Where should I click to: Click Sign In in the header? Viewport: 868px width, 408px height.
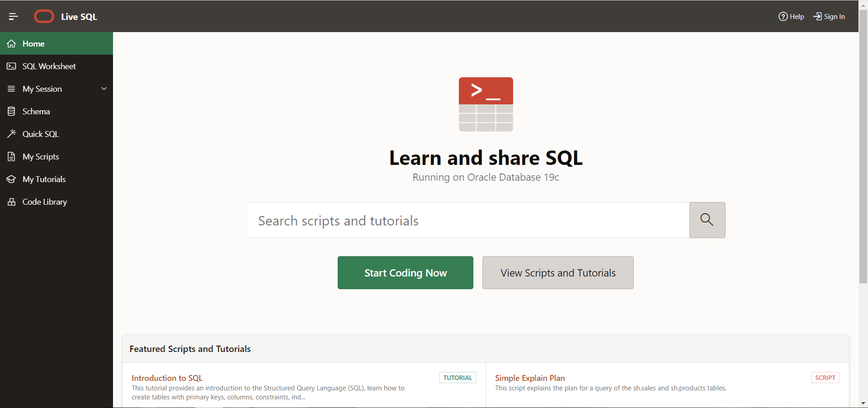coord(834,16)
